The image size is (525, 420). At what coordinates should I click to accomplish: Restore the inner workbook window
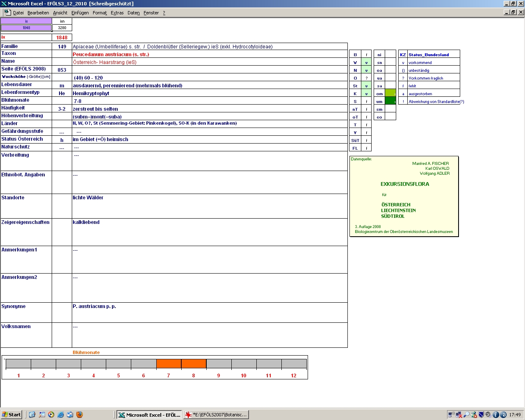tap(513, 12)
